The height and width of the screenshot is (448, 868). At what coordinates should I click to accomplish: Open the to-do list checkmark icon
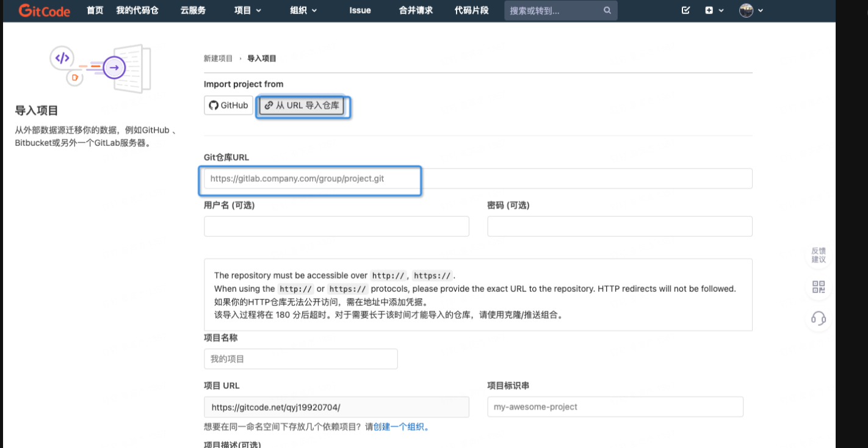pyautogui.click(x=685, y=10)
